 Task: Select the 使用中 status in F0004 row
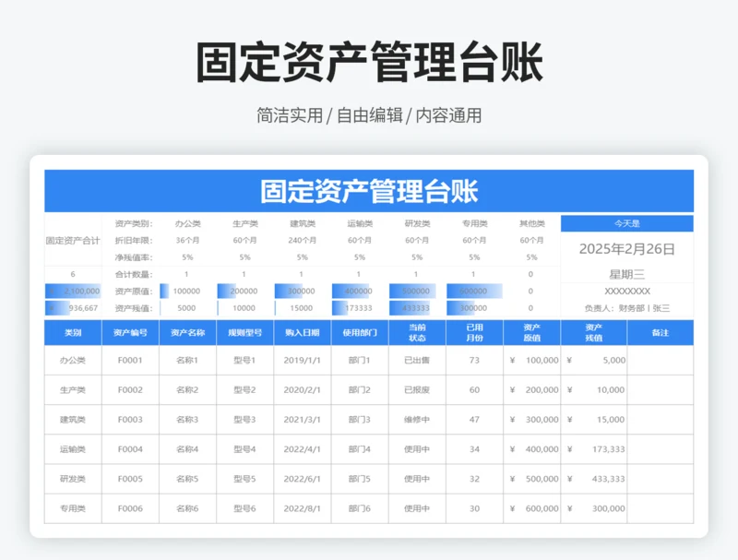pyautogui.click(x=417, y=449)
